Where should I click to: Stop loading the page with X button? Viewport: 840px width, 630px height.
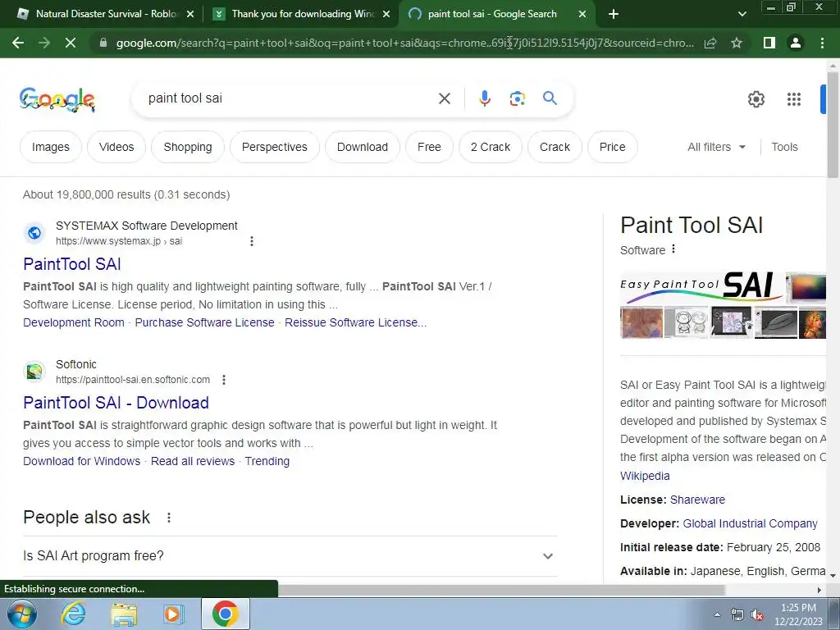point(71,43)
